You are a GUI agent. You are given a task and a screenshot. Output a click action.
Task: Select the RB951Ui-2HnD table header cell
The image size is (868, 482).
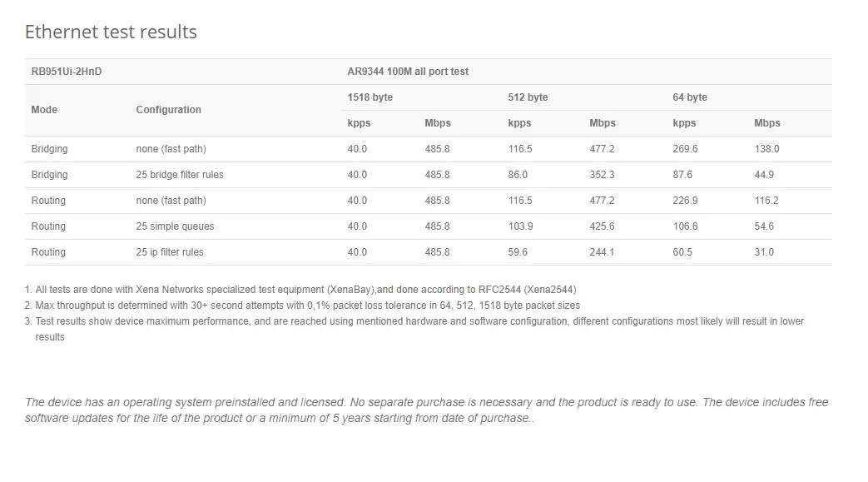[x=67, y=72]
